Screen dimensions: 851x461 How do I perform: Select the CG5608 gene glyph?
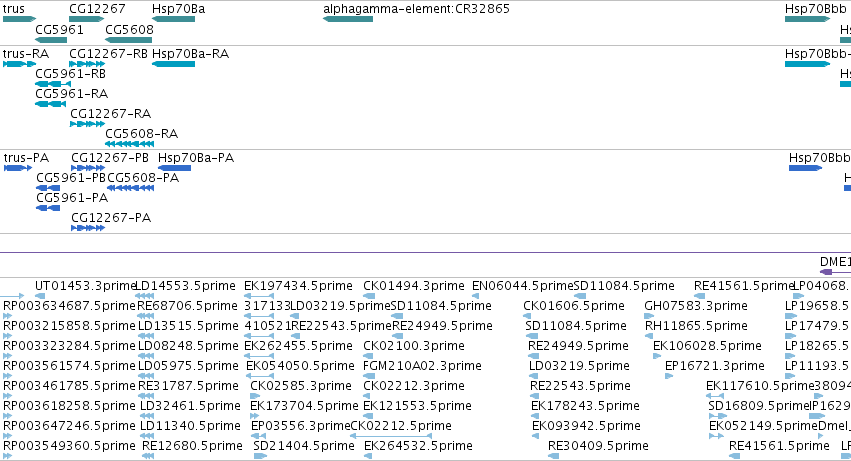129,40
